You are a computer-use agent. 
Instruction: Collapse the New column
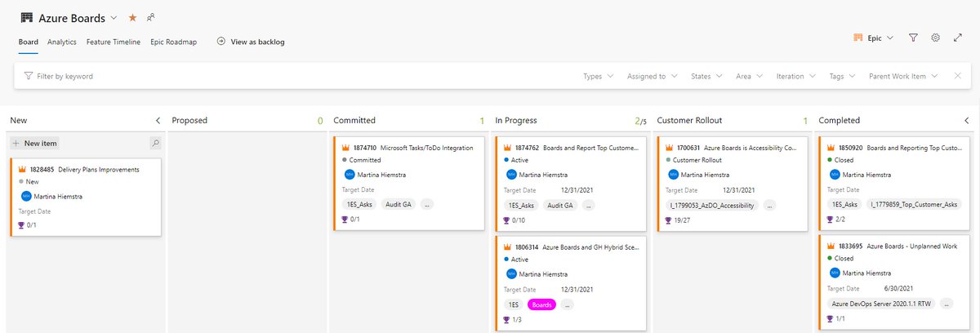point(158,120)
